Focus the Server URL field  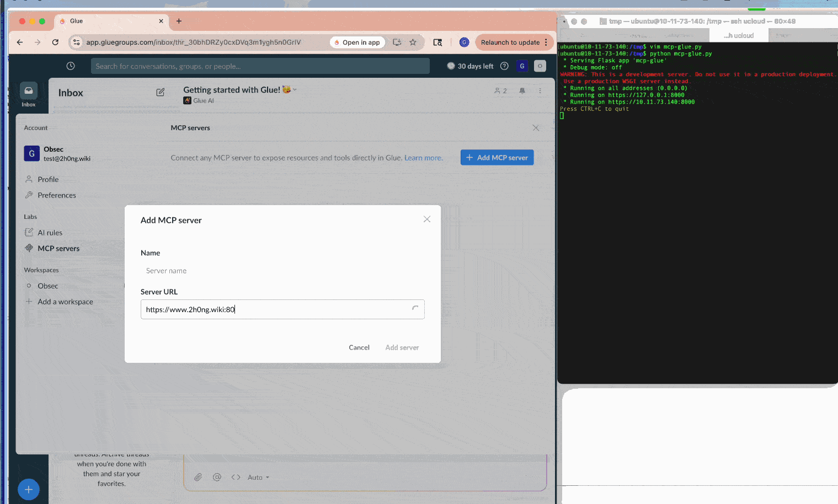coord(282,309)
